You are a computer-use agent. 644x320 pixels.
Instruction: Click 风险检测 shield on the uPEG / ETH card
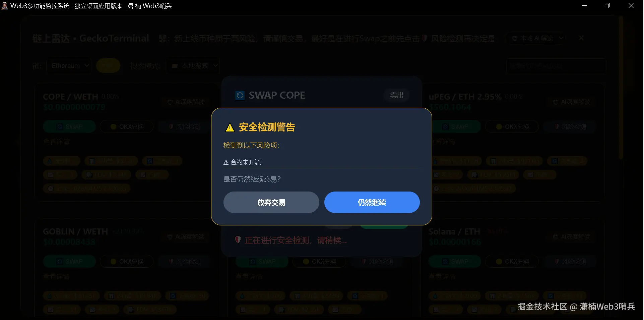click(x=571, y=126)
